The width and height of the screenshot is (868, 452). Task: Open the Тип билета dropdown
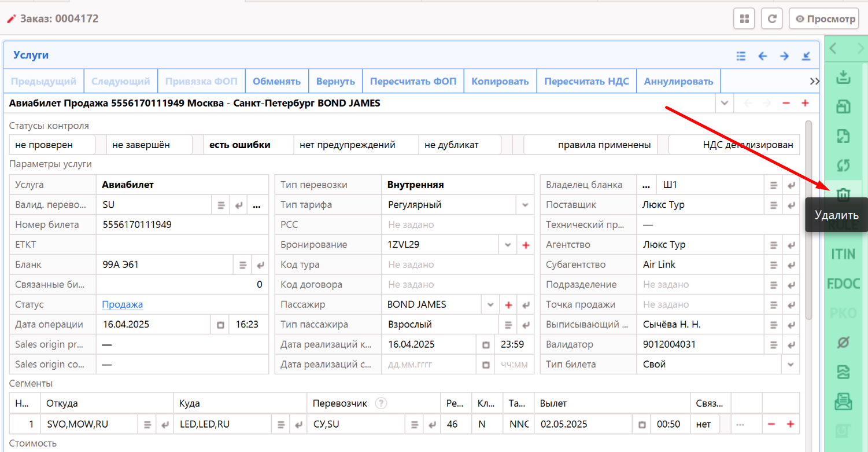click(790, 365)
